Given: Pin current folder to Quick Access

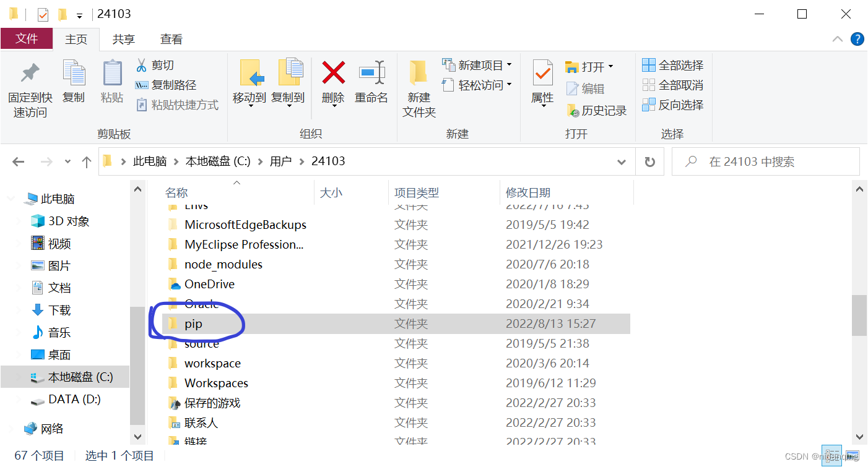Looking at the screenshot, I should 29,85.
